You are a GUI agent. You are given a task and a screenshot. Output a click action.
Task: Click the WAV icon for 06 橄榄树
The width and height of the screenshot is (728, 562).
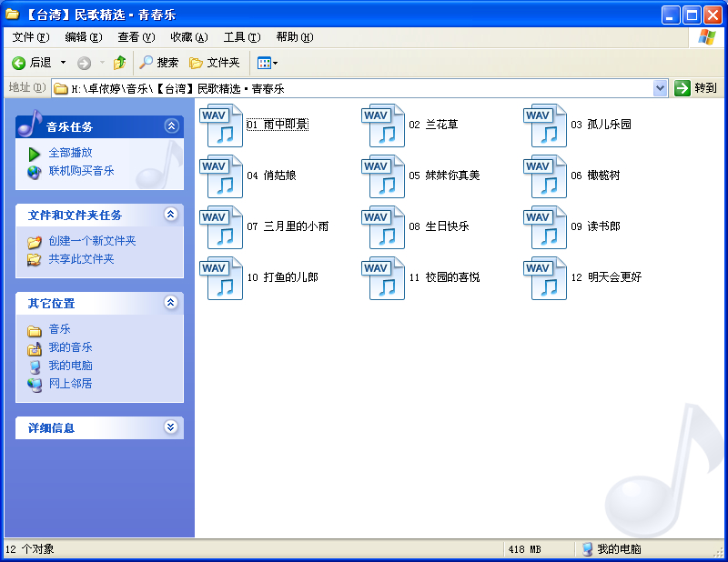click(545, 176)
